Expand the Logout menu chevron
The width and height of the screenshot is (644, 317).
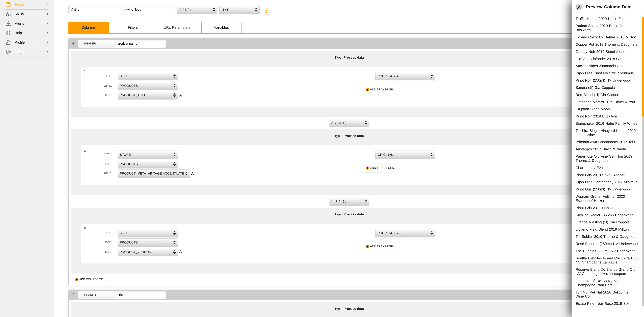(x=47, y=52)
